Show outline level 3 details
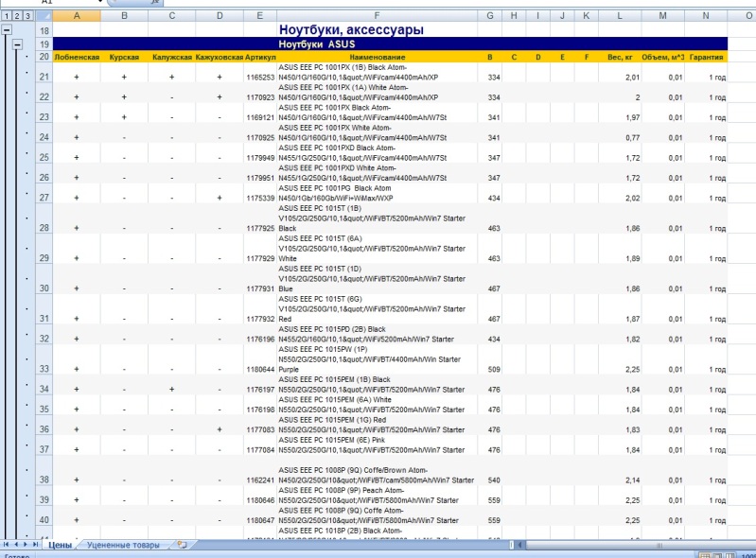756x558 pixels. (x=27, y=16)
